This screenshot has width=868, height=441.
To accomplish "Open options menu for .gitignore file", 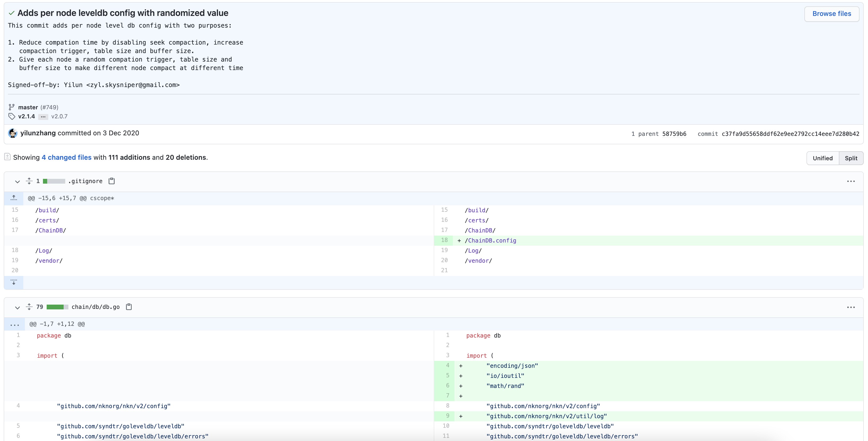I will 851,181.
